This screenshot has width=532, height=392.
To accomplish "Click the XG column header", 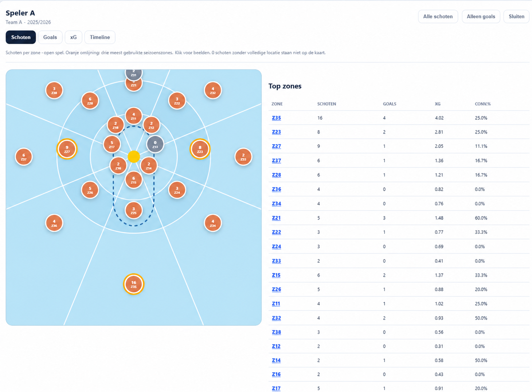I will pyautogui.click(x=438, y=104).
